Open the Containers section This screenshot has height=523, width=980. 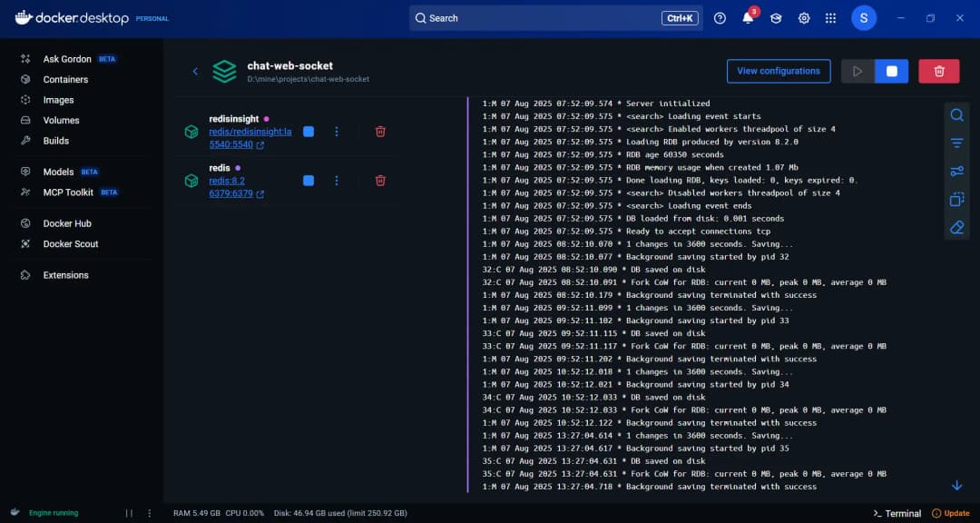tap(65, 80)
